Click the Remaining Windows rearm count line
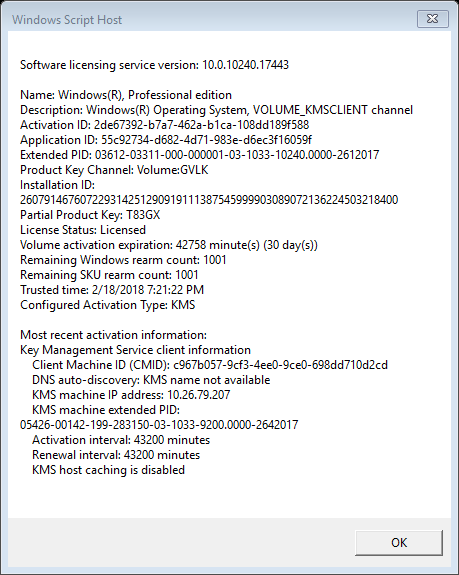This screenshot has width=459, height=575. tap(123, 260)
